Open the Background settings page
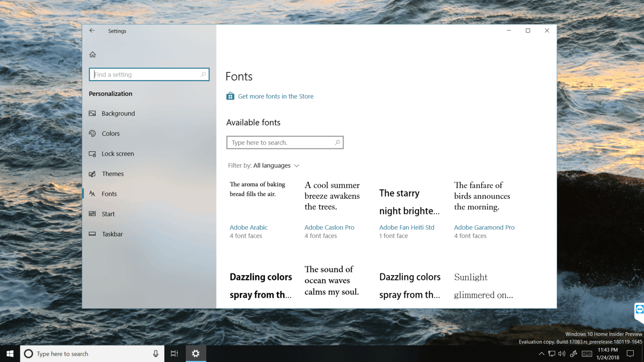Image resolution: width=644 pixels, height=362 pixels. [x=118, y=114]
